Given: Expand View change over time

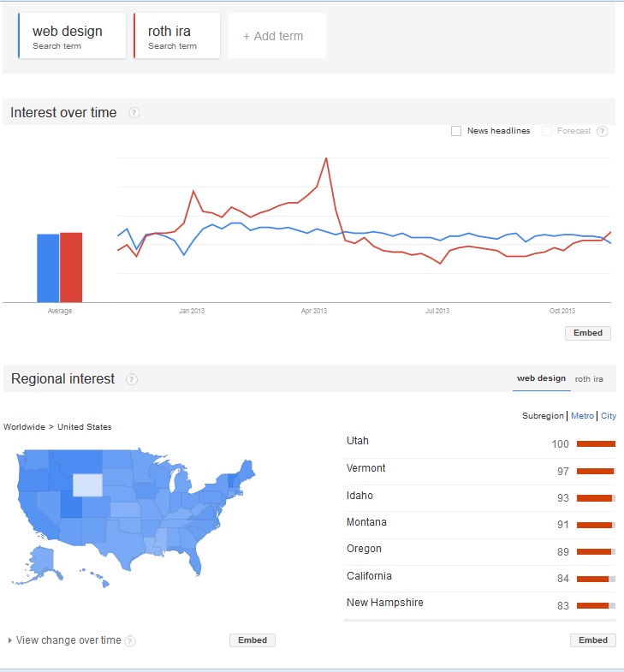Looking at the screenshot, I should click(65, 640).
